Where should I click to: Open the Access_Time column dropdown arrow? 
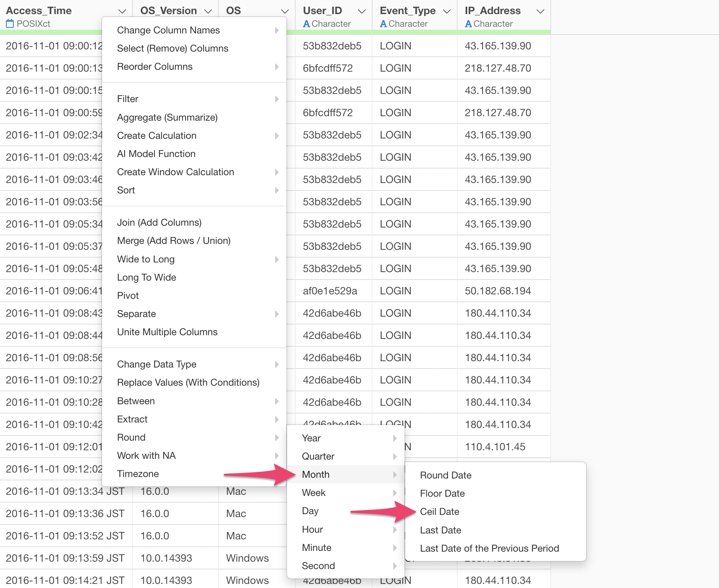coord(122,11)
